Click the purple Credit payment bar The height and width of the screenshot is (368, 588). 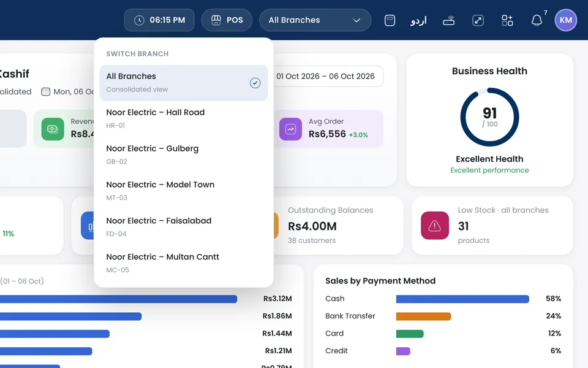click(x=403, y=351)
